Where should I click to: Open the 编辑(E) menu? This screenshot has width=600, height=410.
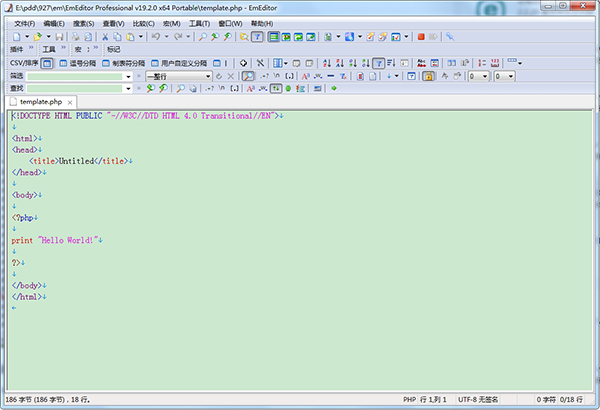coord(54,22)
